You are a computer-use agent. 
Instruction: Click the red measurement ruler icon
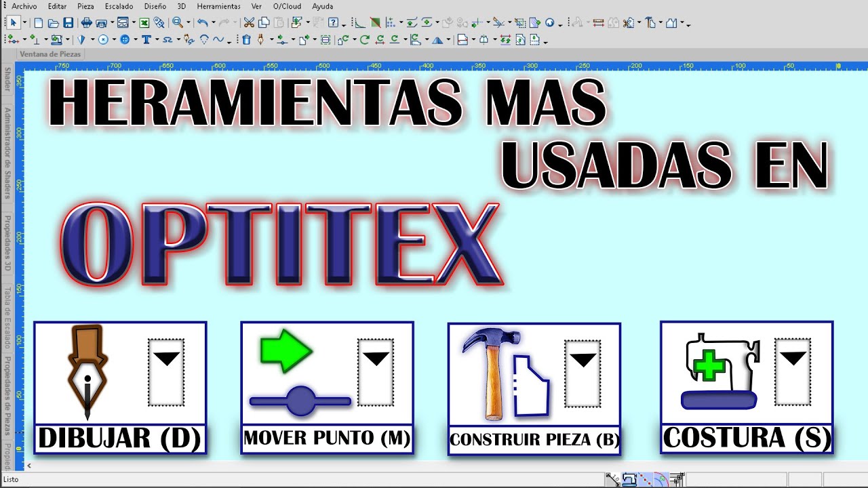tap(598, 22)
